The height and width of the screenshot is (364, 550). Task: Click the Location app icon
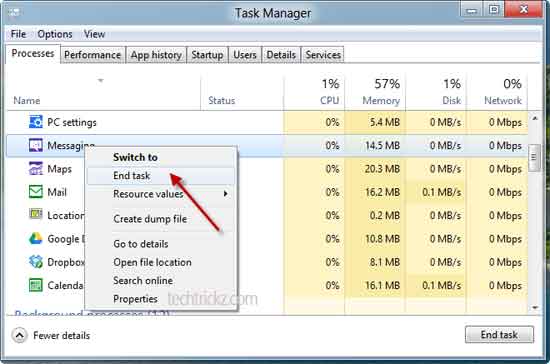click(x=35, y=214)
